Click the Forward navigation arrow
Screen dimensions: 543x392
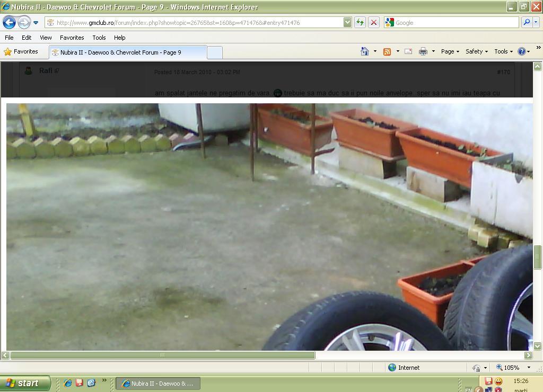point(24,22)
